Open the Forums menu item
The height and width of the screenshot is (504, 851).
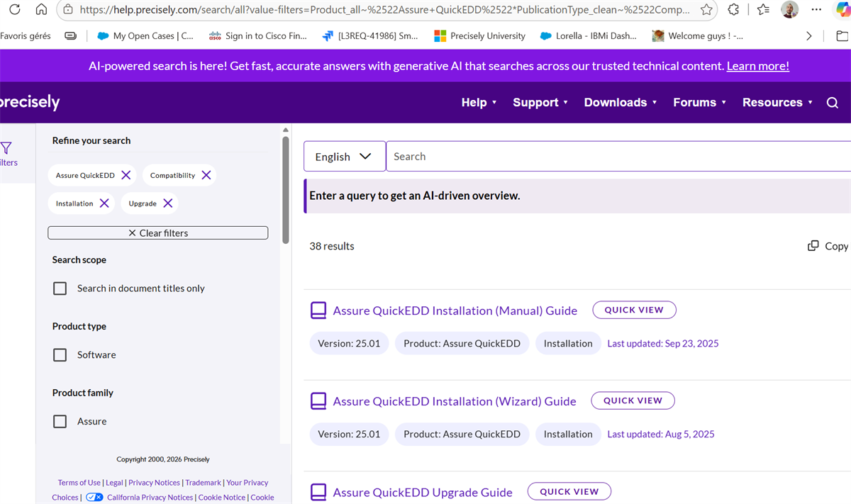(x=699, y=103)
